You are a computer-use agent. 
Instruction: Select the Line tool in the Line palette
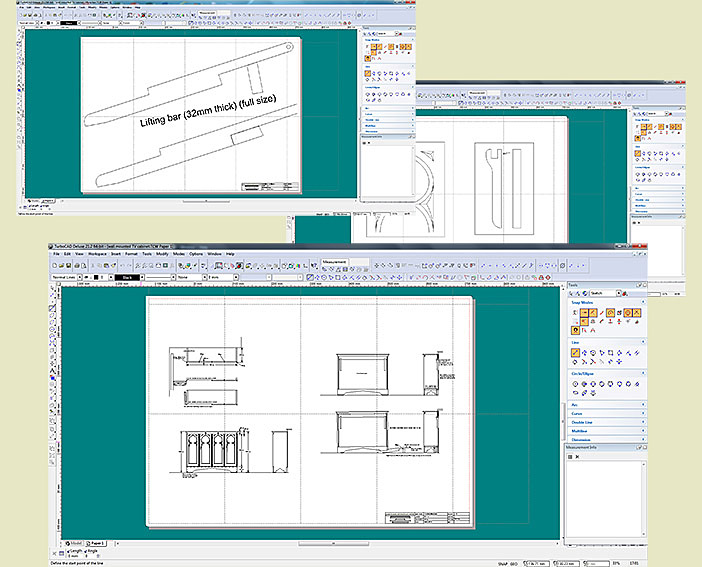pos(573,352)
